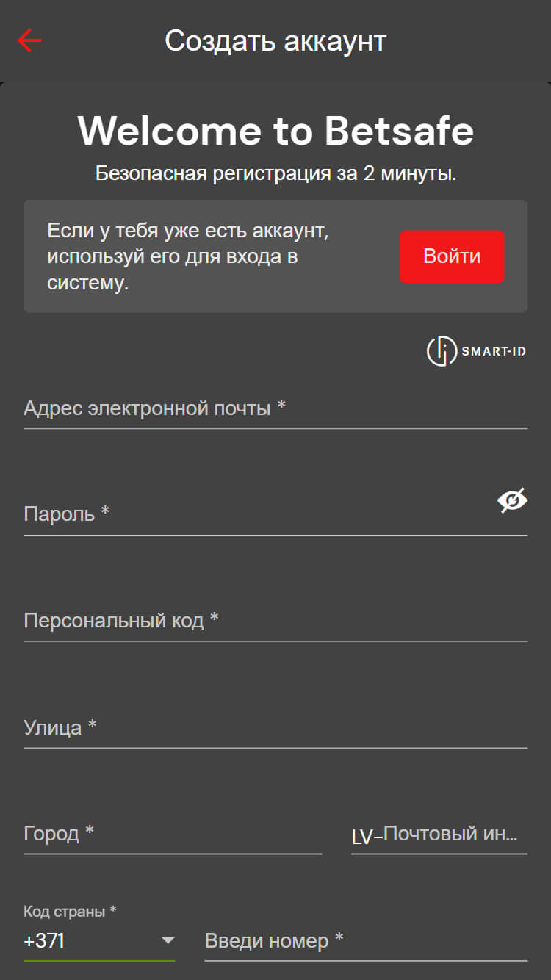The width and height of the screenshot is (551, 980).
Task: Click the Введи номер phone field
Action: point(366,941)
